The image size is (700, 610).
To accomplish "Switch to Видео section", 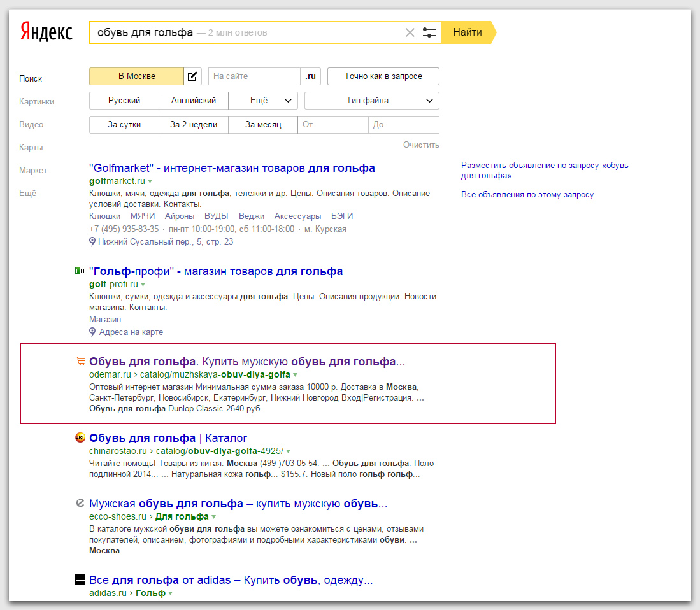I will (x=31, y=125).
